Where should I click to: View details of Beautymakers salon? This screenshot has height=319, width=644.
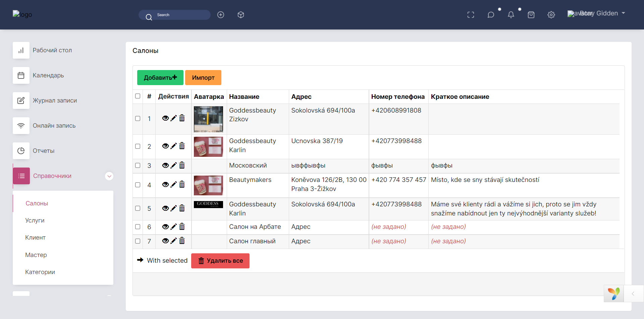(x=165, y=185)
